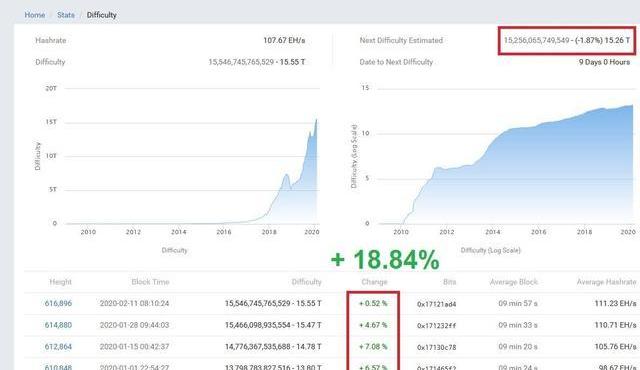Open block height 610,848 link

[58, 367]
